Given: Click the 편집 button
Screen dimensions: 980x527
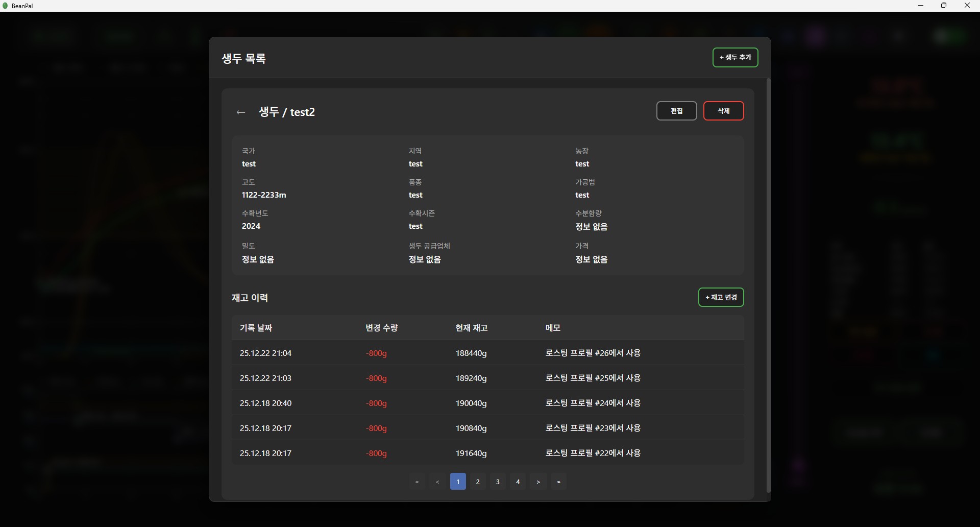Looking at the screenshot, I should (676, 111).
